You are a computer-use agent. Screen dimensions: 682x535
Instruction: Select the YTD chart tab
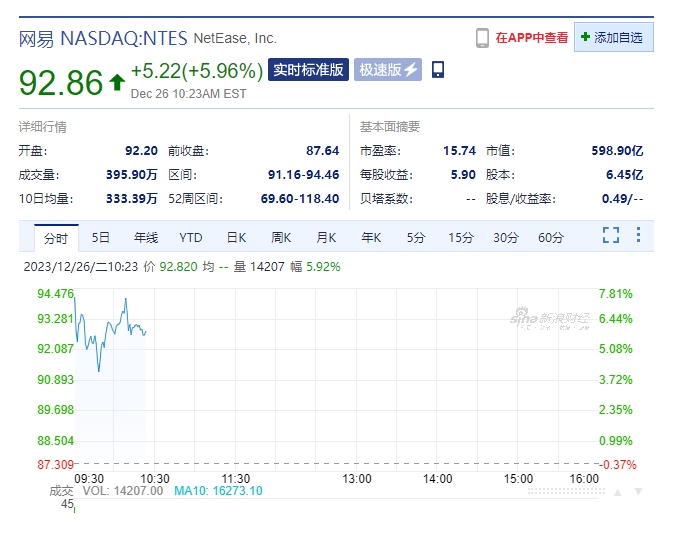pyautogui.click(x=191, y=237)
